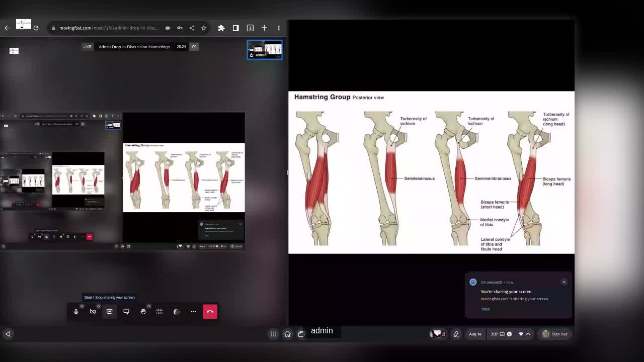Open the meeting performance speedometer icon
The height and width of the screenshot is (362, 644).
pos(194,47)
